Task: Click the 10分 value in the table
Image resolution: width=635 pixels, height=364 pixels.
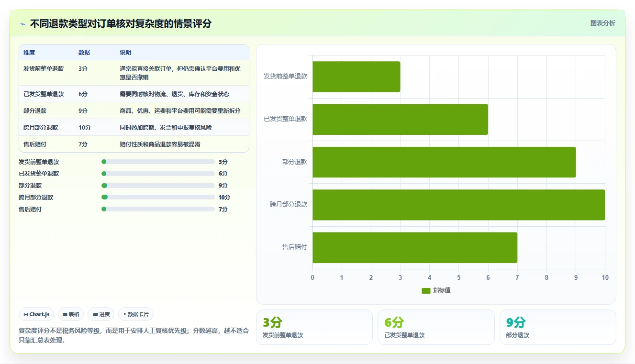Action: tap(85, 128)
